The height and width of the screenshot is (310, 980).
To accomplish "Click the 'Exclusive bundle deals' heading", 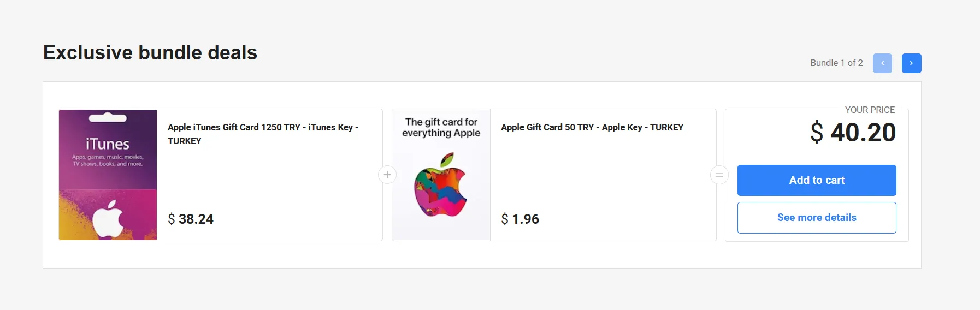I will pos(150,53).
